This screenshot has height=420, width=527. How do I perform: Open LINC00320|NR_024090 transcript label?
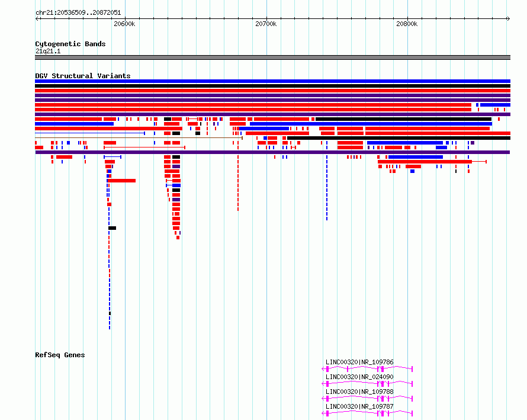click(359, 377)
